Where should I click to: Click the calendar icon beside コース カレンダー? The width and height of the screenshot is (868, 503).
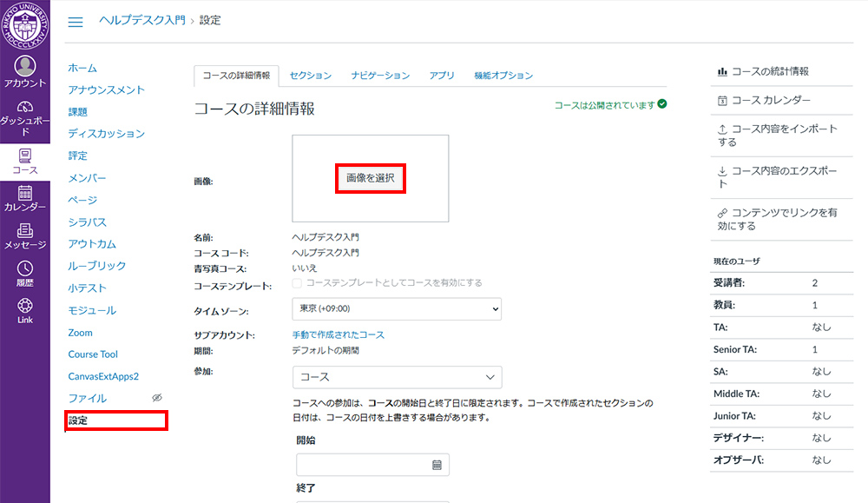click(722, 100)
